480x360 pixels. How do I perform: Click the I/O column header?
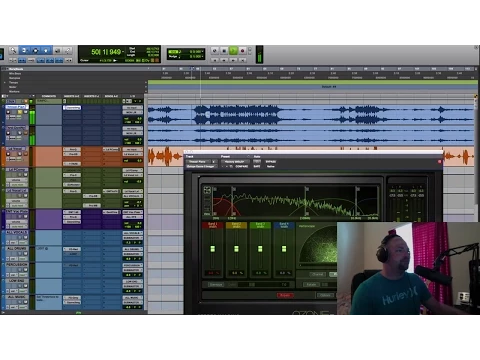pyautogui.click(x=132, y=96)
